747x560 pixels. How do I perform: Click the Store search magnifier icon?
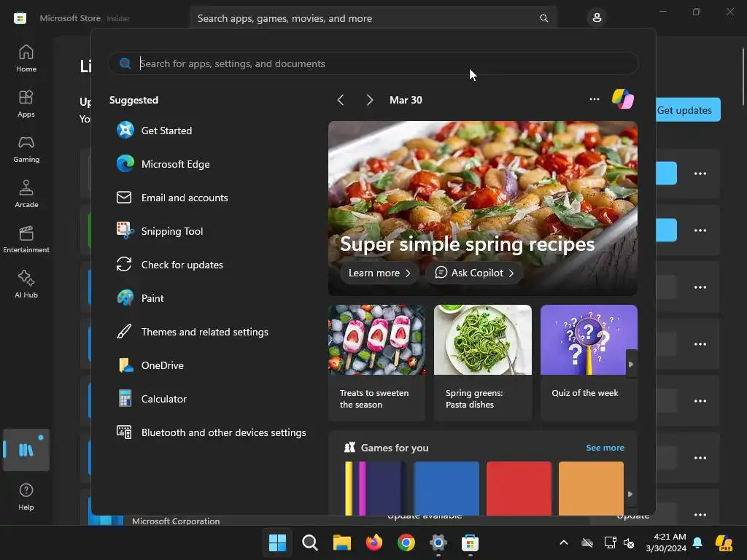pos(543,18)
